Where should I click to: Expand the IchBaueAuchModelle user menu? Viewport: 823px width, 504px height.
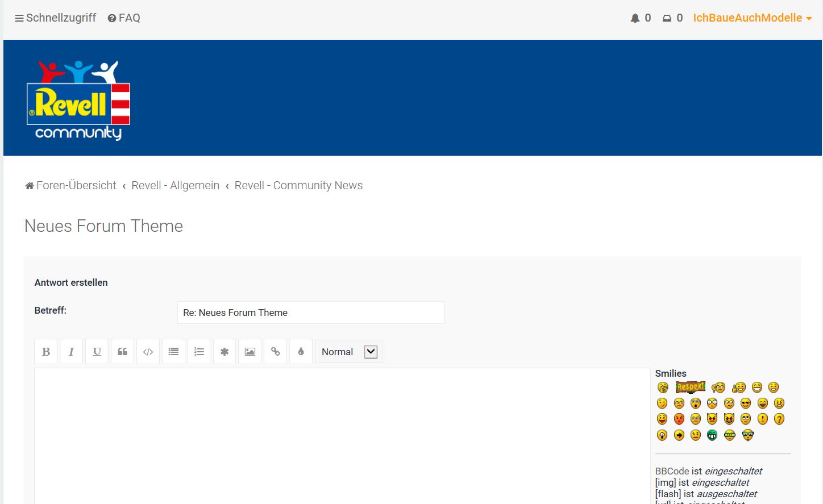tap(752, 18)
